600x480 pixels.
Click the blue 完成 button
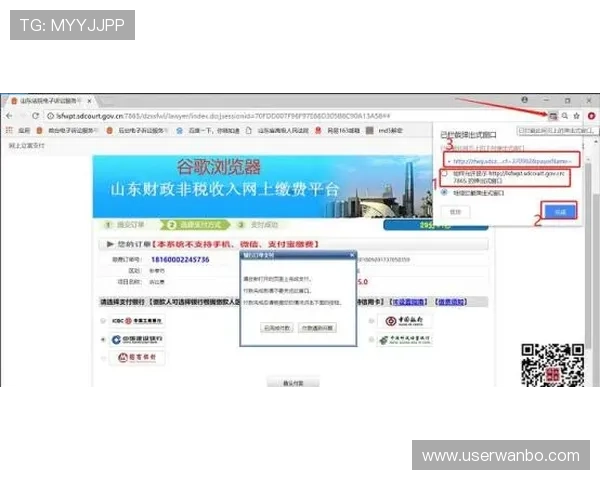(560, 212)
